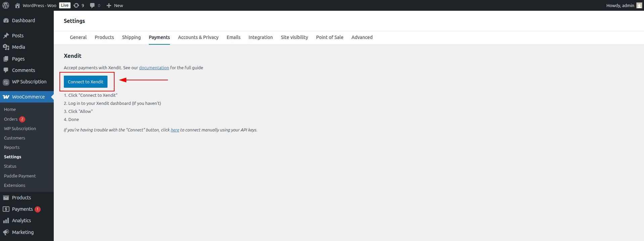644x241 pixels.
Task: Open the Xendit documentation link
Action: point(154,68)
